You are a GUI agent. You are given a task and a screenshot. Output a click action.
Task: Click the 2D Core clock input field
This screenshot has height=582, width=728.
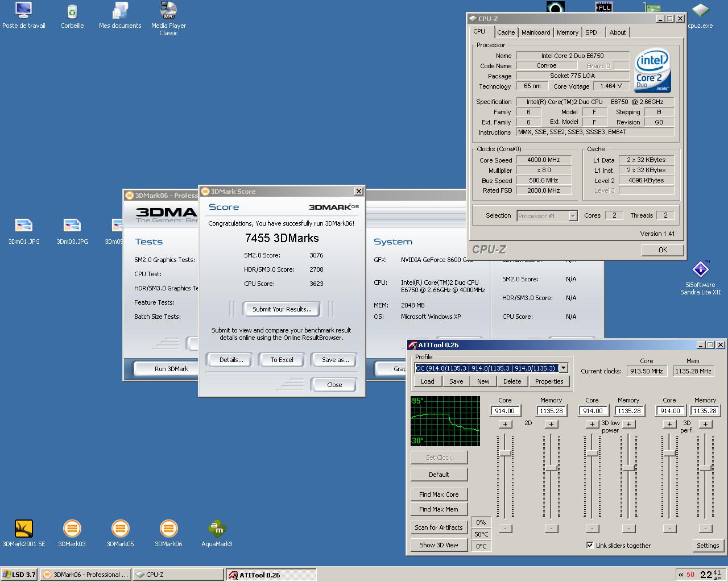pos(505,411)
